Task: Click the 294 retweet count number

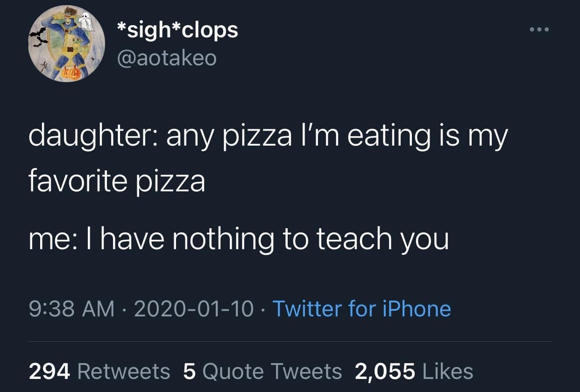Action: pyautogui.click(x=50, y=371)
